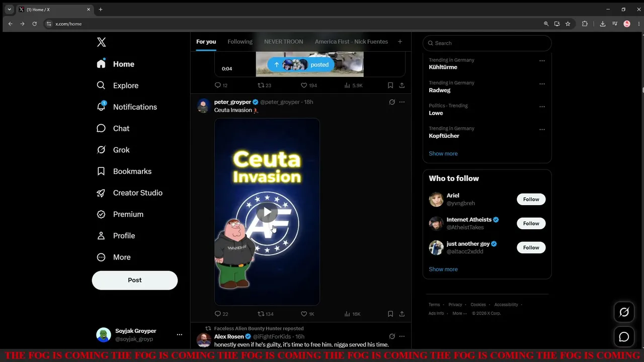
Task: Open the Accessibility footer link
Action: pos(506,305)
